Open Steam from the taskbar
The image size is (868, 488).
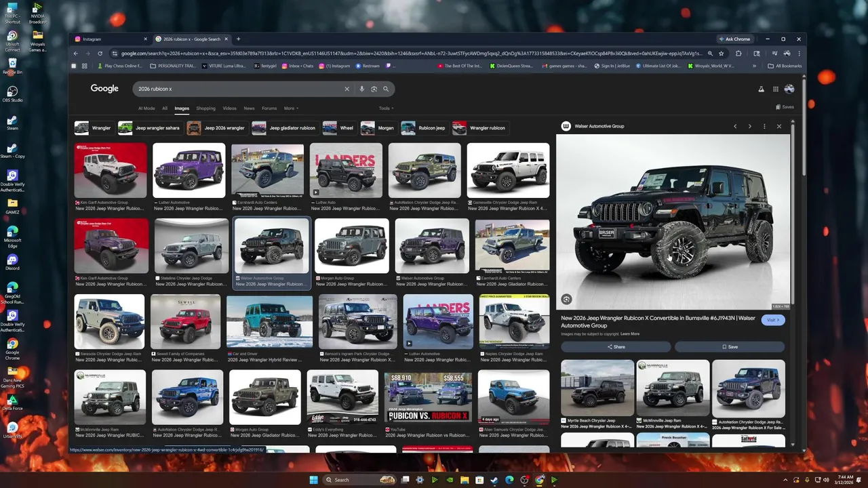pyautogui.click(x=494, y=480)
